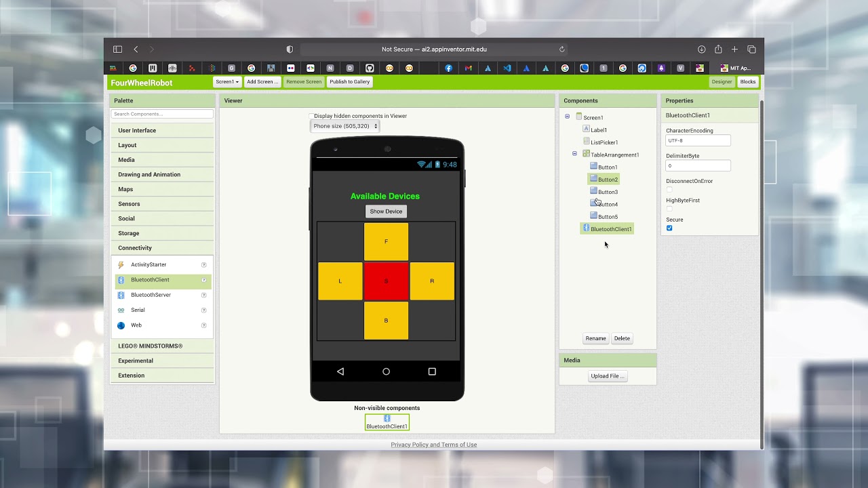The image size is (868, 488).
Task: Click Upload File in Media panel
Action: pos(608,376)
